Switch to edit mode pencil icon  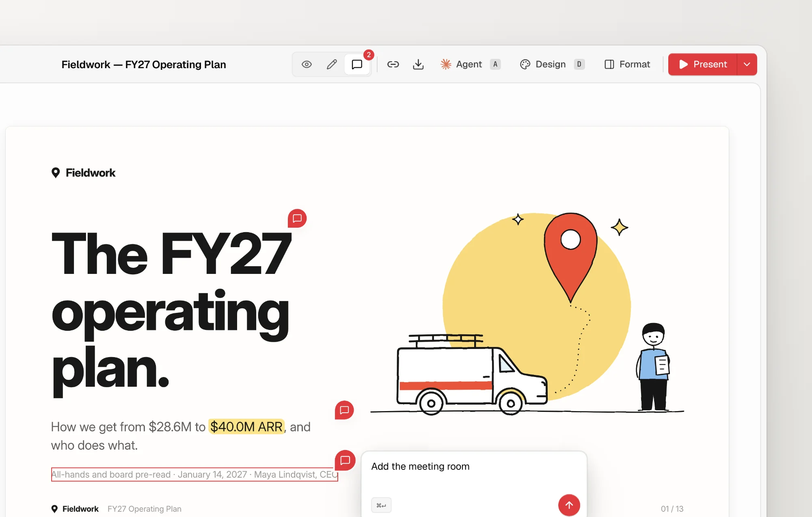(x=332, y=64)
